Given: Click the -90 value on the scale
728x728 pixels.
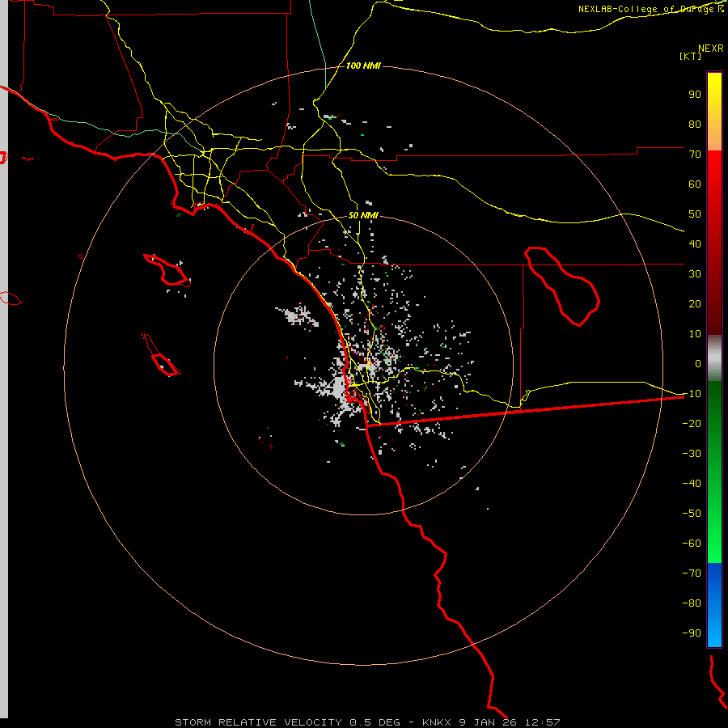Looking at the screenshot, I should click(x=692, y=633).
